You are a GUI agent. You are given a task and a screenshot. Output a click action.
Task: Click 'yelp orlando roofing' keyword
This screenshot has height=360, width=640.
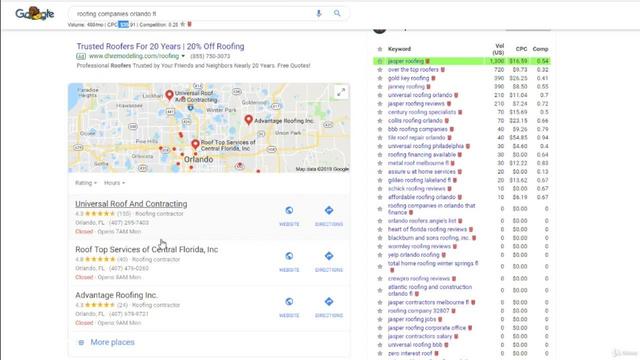(x=413, y=255)
